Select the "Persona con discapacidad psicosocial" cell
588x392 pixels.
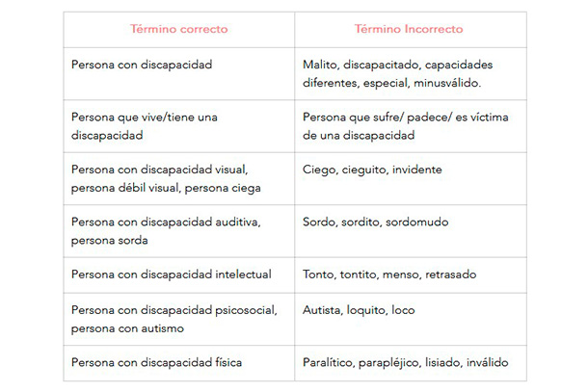click(174, 319)
